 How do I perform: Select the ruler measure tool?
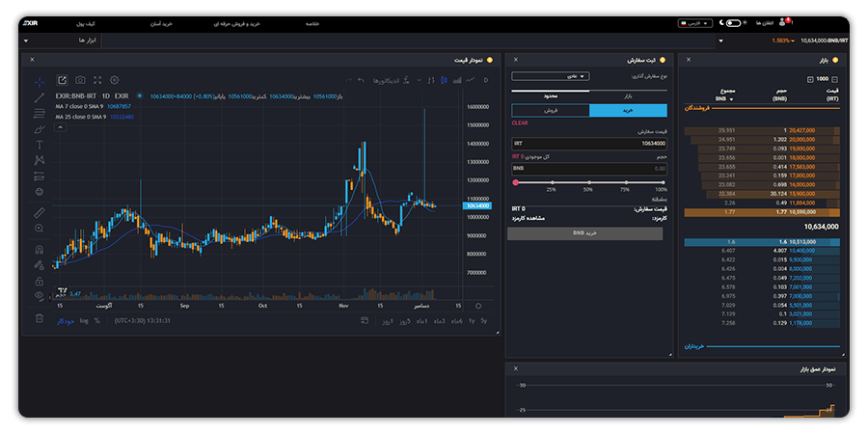tap(40, 212)
